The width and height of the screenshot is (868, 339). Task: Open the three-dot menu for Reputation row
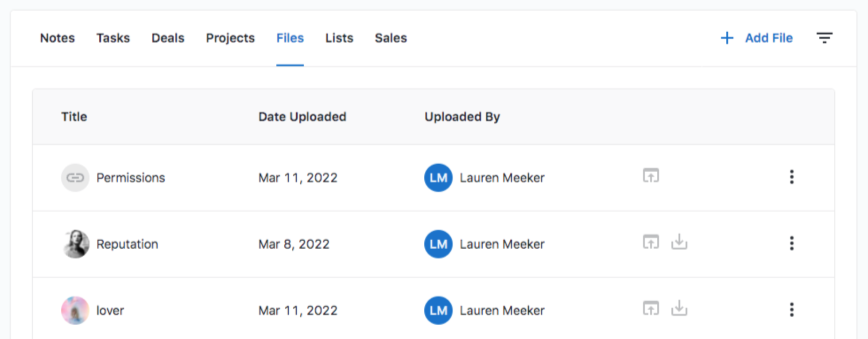point(791,243)
